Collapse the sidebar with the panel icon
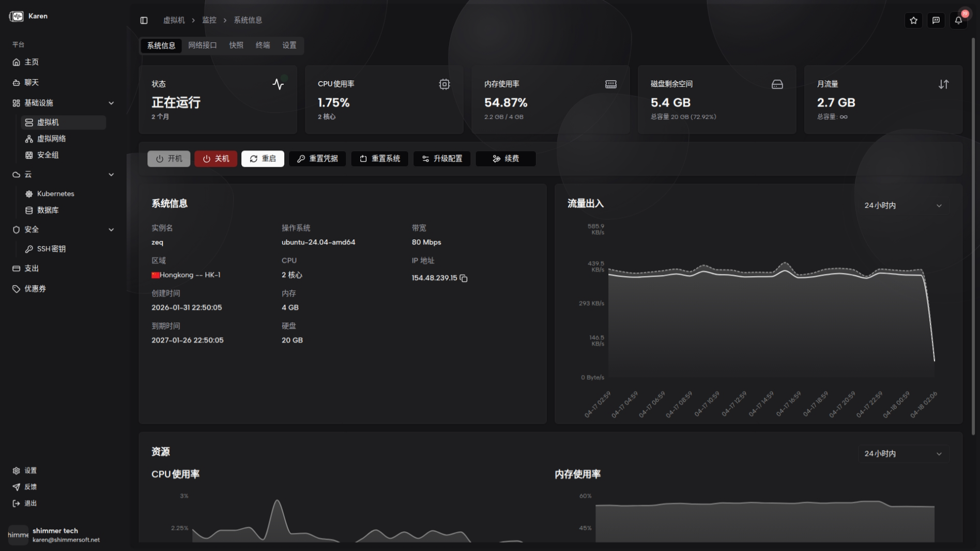 click(144, 20)
